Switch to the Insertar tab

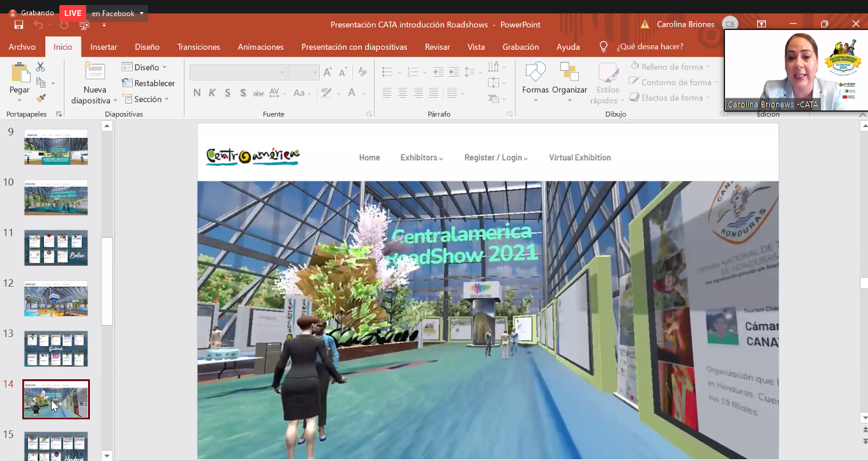tap(103, 47)
